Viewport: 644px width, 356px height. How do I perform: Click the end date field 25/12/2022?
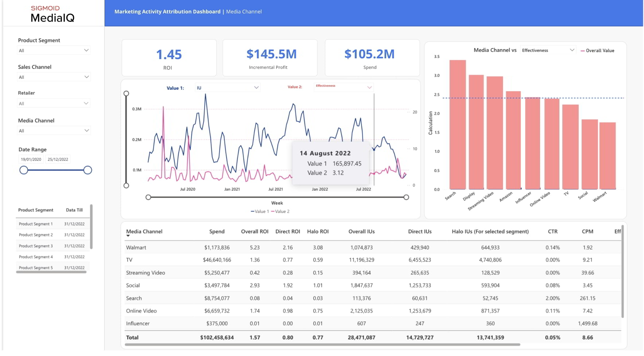[x=58, y=159]
